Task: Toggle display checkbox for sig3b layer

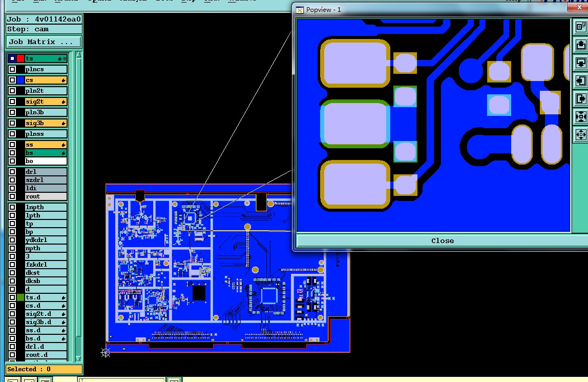Action: [12, 124]
